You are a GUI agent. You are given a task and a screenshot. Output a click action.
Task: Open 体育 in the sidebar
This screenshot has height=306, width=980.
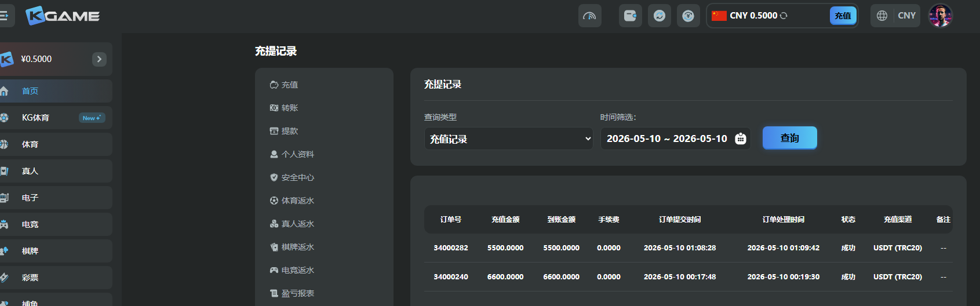tap(56, 144)
